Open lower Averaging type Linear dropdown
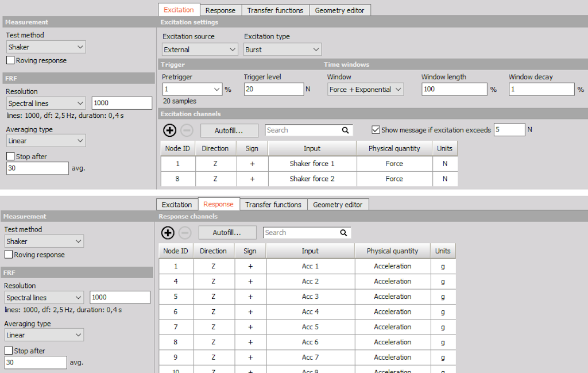This screenshot has height=373, width=588. [44, 335]
